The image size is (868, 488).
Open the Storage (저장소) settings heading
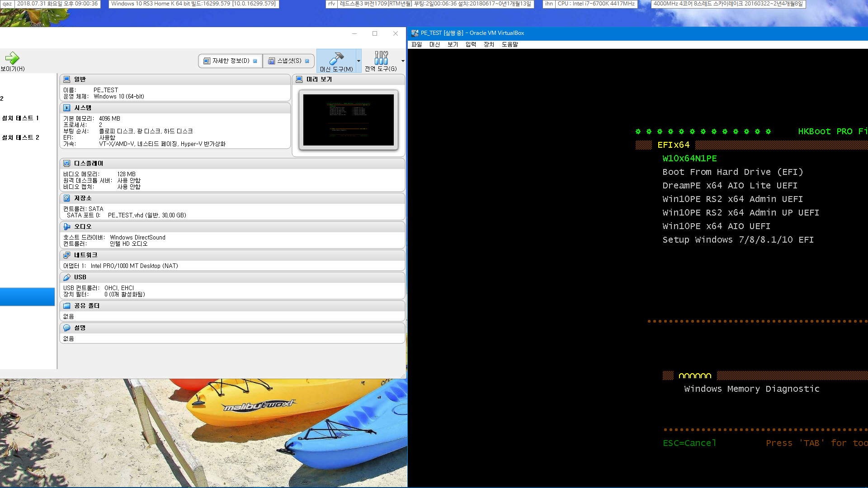[x=83, y=198]
